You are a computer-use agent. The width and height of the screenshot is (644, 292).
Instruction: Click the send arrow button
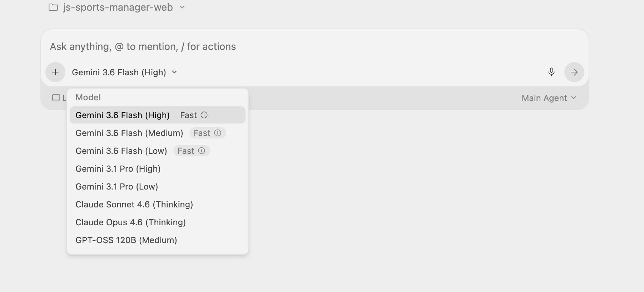pos(574,72)
